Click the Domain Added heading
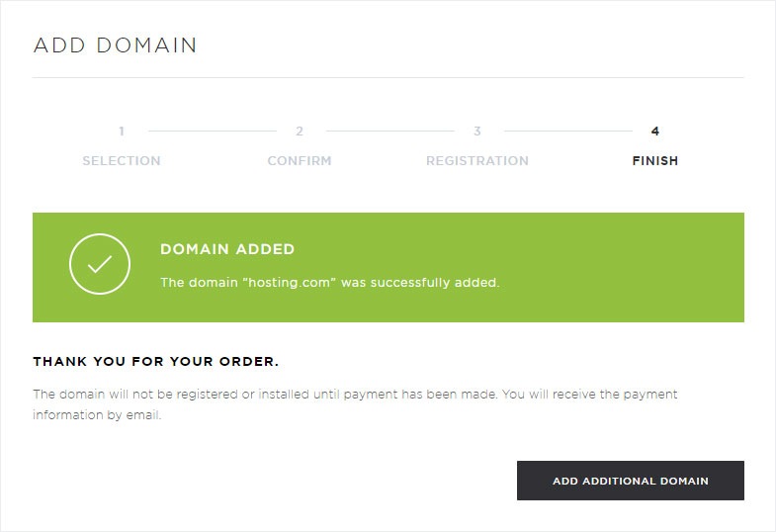This screenshot has width=776, height=532. click(227, 249)
